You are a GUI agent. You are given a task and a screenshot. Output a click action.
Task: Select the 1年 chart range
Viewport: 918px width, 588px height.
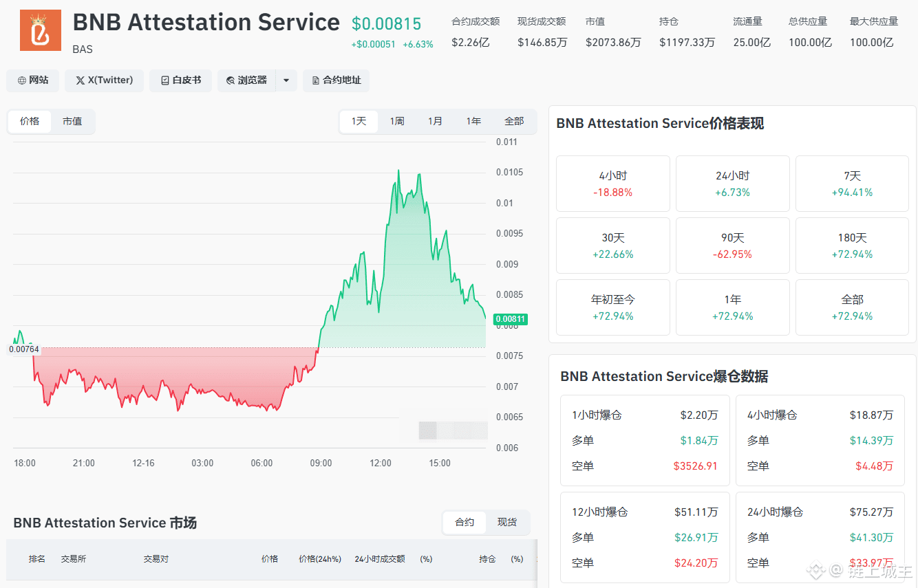473,121
